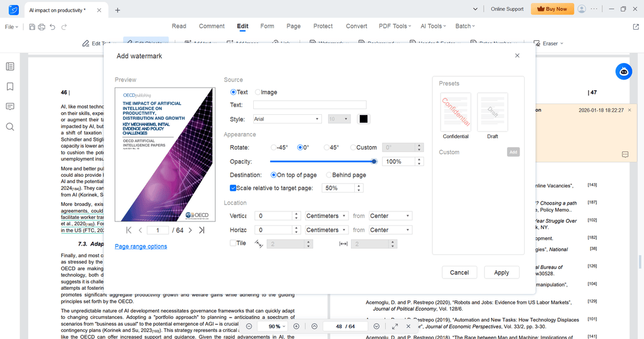This screenshot has width=644, height=339.
Task: Open the bookmarks panel in left sidebar
Action: tap(10, 86)
